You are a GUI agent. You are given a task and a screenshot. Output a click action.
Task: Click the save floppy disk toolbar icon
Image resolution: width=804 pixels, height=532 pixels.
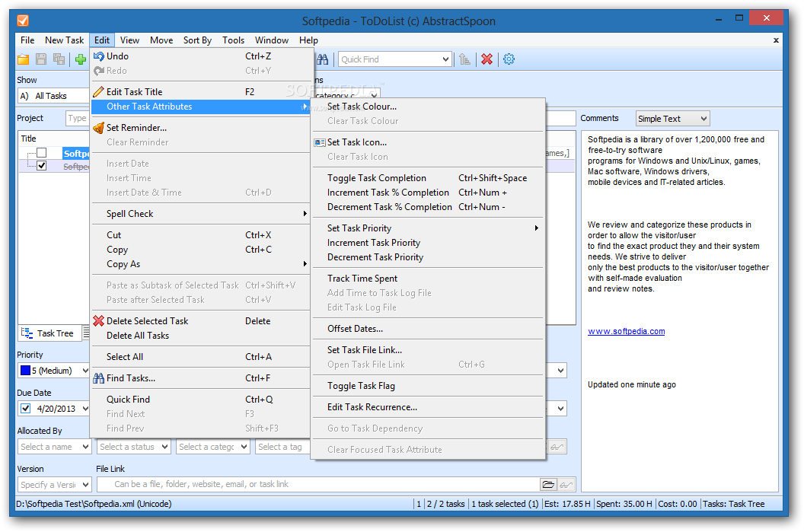tap(41, 59)
